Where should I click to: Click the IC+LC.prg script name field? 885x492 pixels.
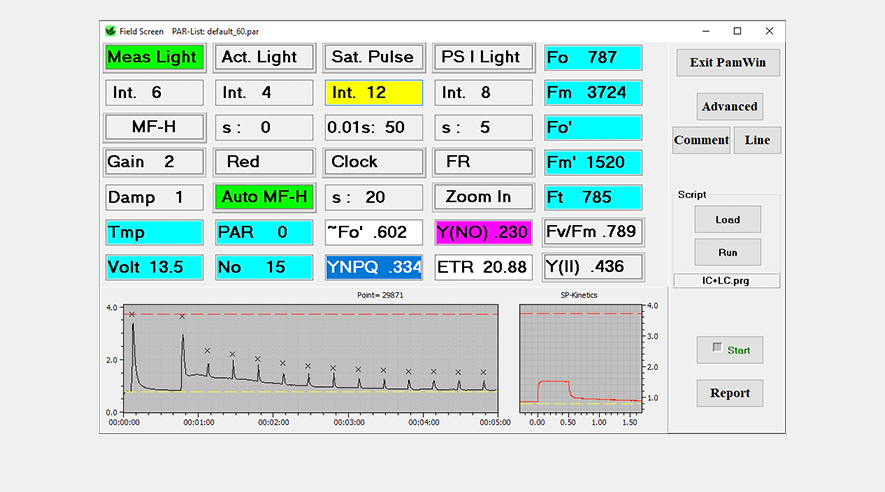pos(726,280)
